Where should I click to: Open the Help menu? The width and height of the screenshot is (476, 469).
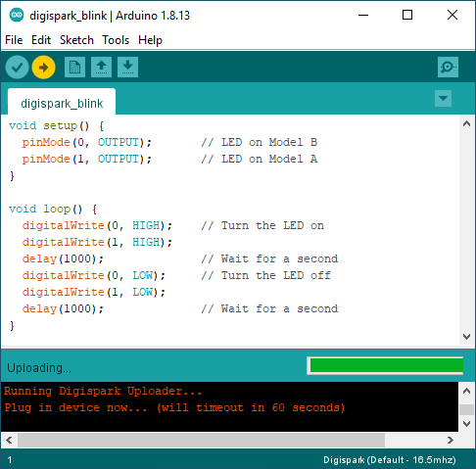150,40
